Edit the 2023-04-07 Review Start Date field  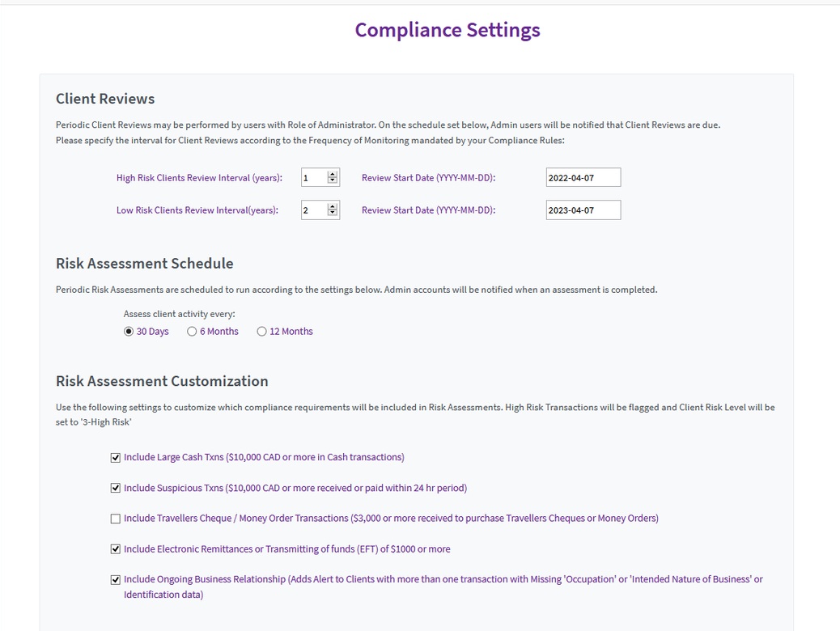(x=583, y=210)
